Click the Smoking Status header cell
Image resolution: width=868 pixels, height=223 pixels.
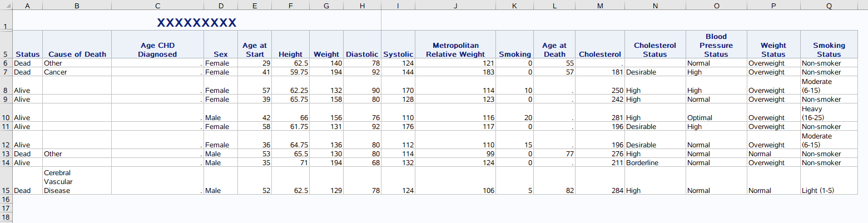(x=829, y=49)
